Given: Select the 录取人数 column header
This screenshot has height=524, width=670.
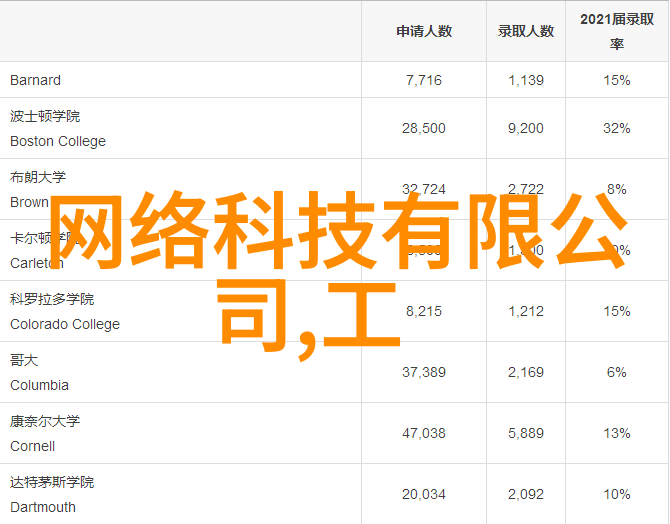Looking at the screenshot, I should coord(526,31).
